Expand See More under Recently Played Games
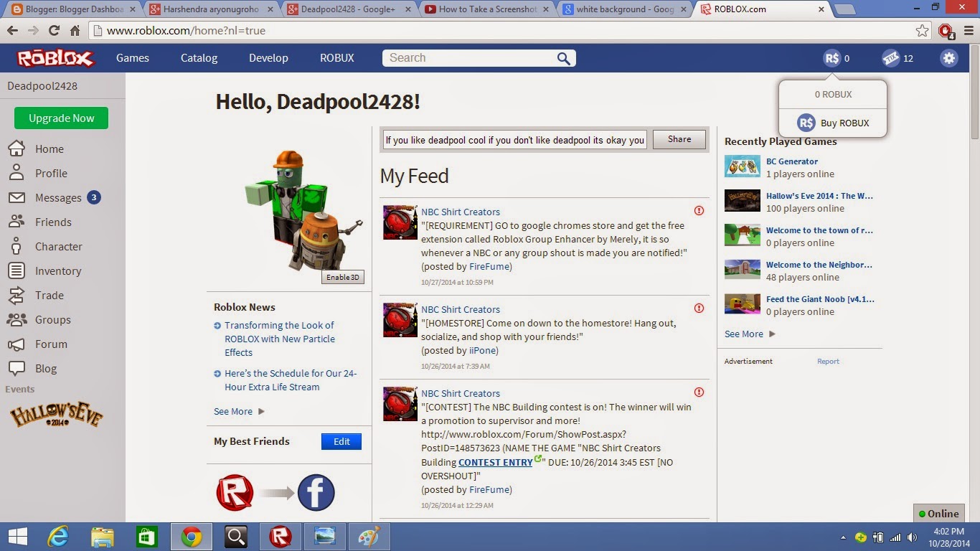 (x=750, y=334)
